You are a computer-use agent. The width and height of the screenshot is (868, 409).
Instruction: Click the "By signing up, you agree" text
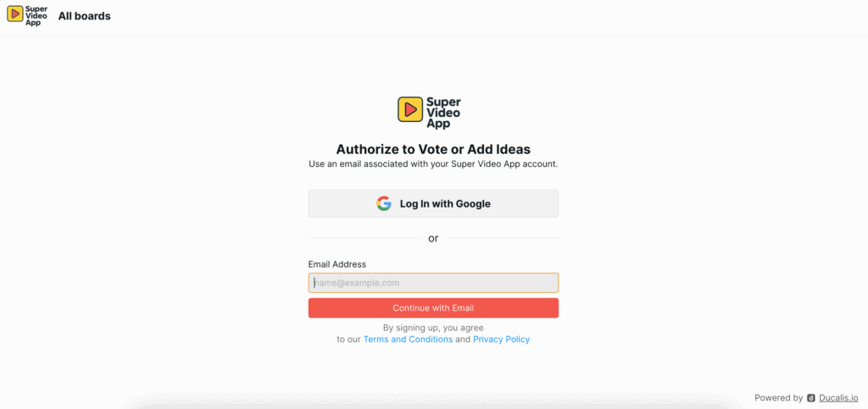click(433, 327)
